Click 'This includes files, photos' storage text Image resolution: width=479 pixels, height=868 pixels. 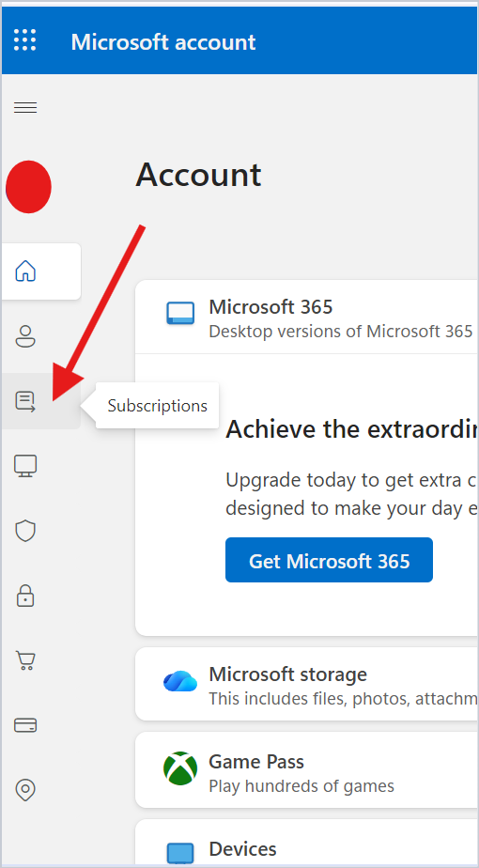pyautogui.click(x=344, y=699)
